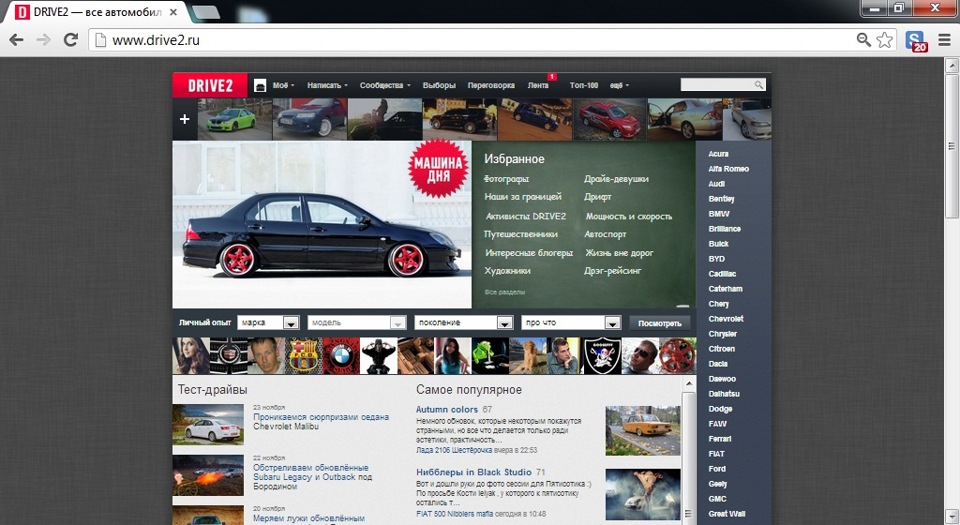Select BMW in brand list
The image size is (960, 525).
pos(719,214)
